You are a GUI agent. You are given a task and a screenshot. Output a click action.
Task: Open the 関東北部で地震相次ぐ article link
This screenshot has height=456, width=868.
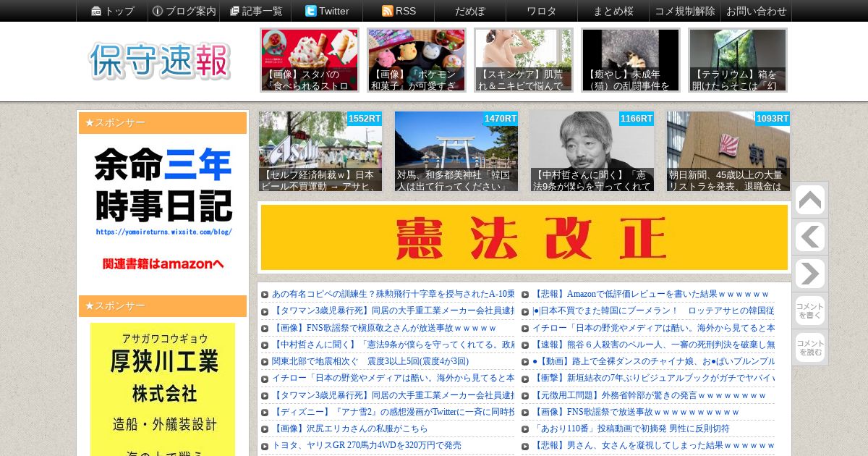[370, 361]
